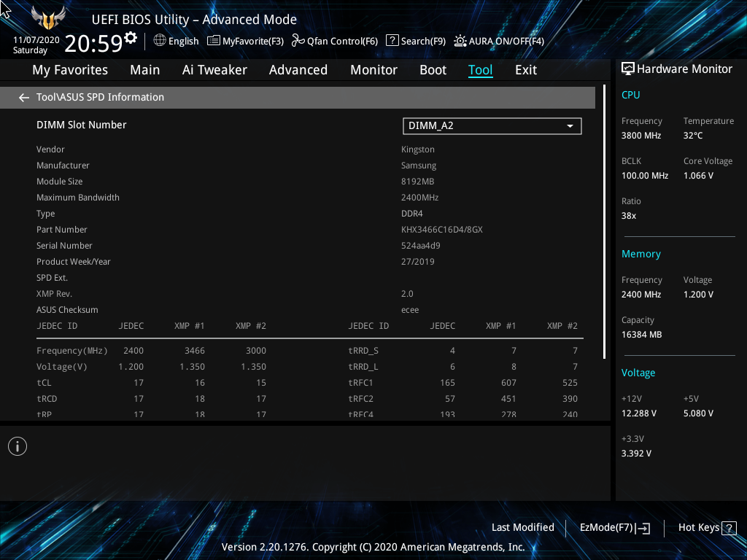The height and width of the screenshot is (560, 747).
Task: Click Last Modified
Action: point(522,527)
